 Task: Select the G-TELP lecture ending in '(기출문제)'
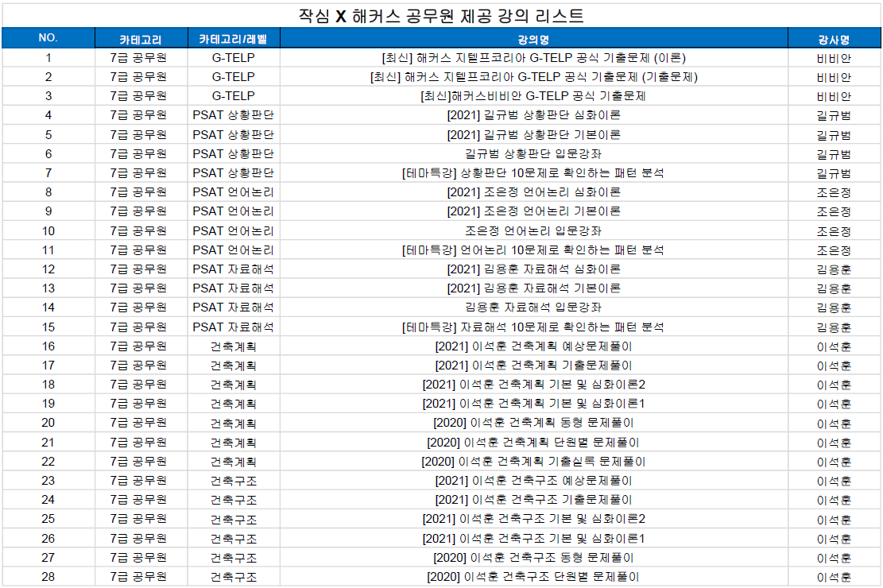533,77
